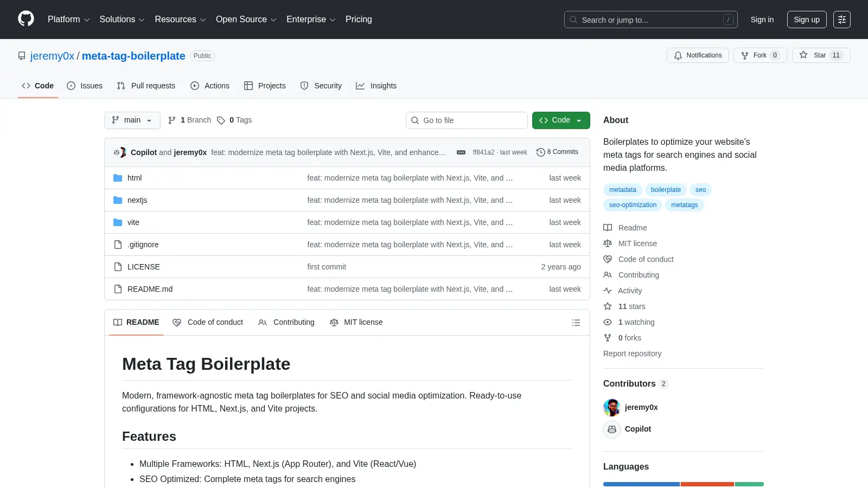Switch to the Projects tab
The width and height of the screenshot is (868, 488).
[265, 86]
